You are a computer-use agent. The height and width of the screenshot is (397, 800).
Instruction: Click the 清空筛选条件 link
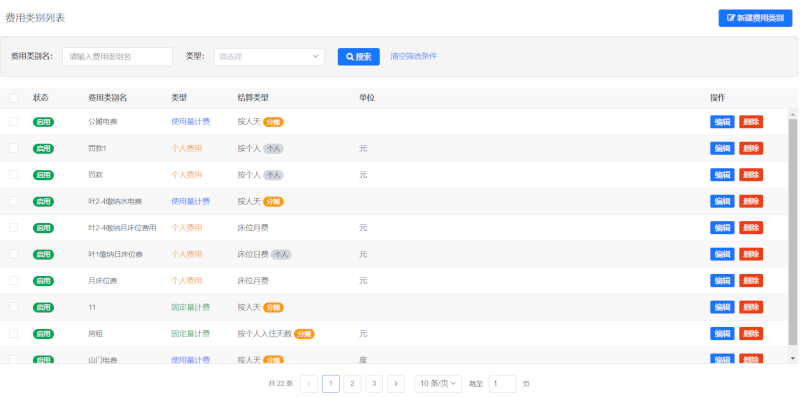414,56
